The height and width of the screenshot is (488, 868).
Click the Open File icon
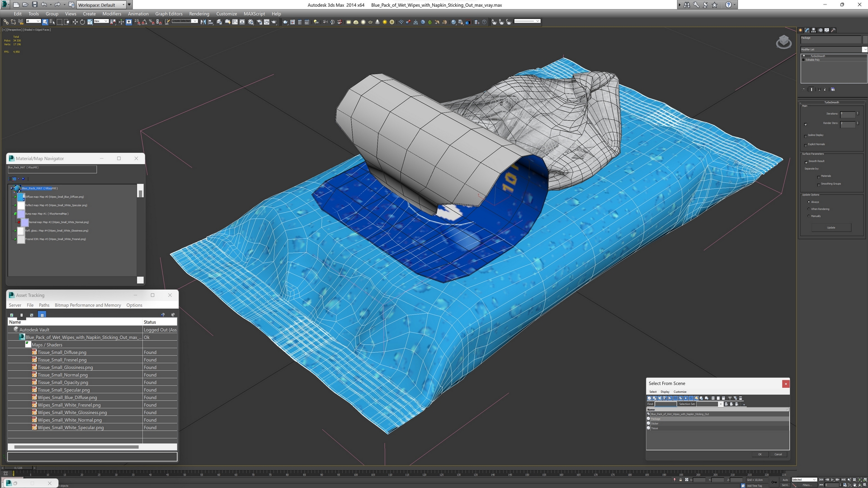(25, 5)
